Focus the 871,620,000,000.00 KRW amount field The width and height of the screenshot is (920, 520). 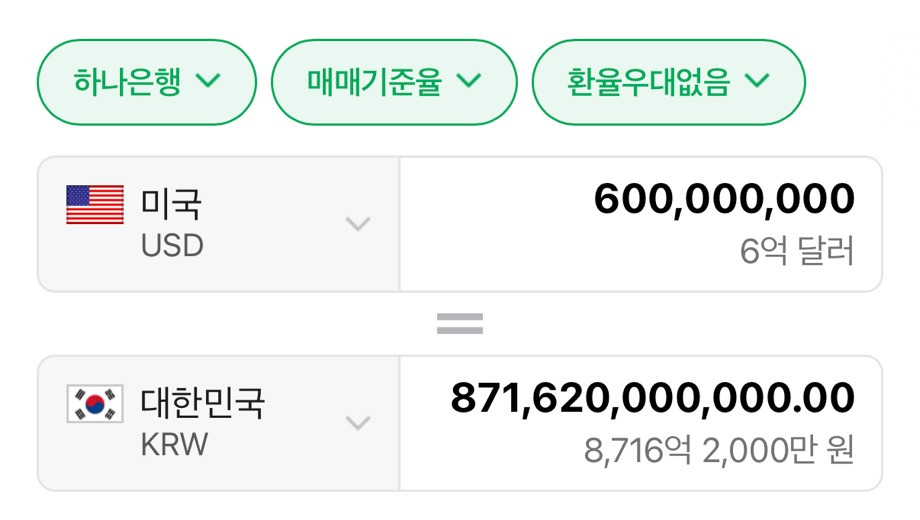pyautogui.click(x=652, y=398)
